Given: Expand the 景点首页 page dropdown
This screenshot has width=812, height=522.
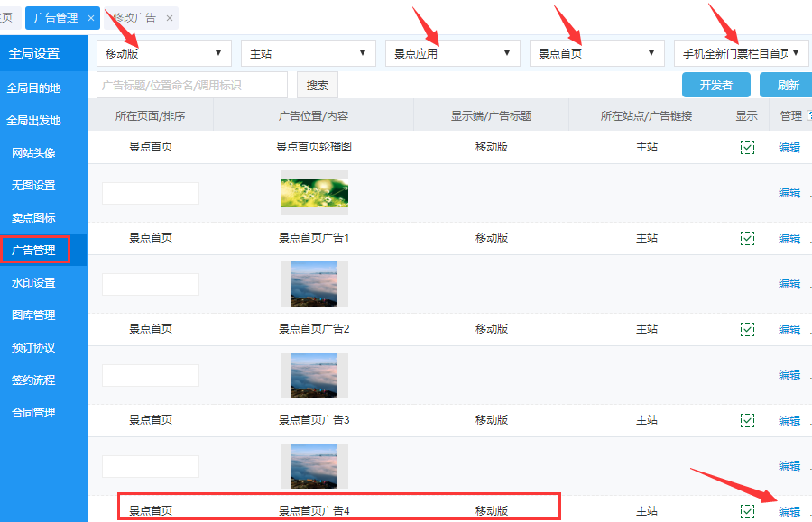Looking at the screenshot, I should [x=596, y=53].
